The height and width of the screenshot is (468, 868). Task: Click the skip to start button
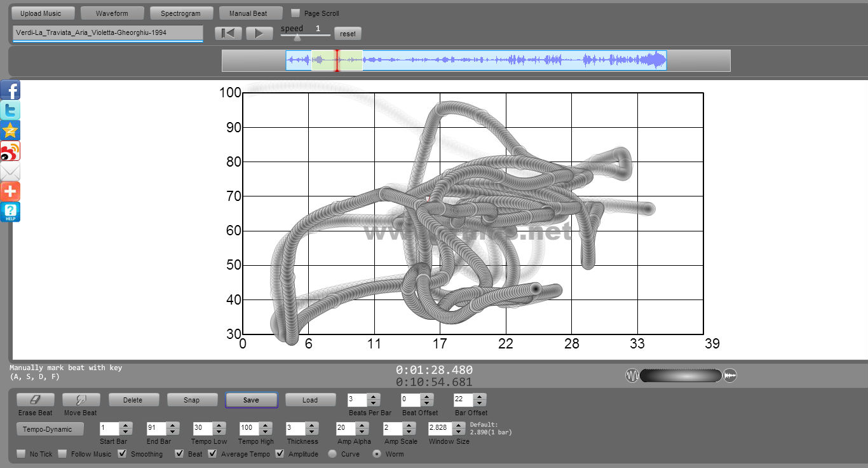pos(228,33)
